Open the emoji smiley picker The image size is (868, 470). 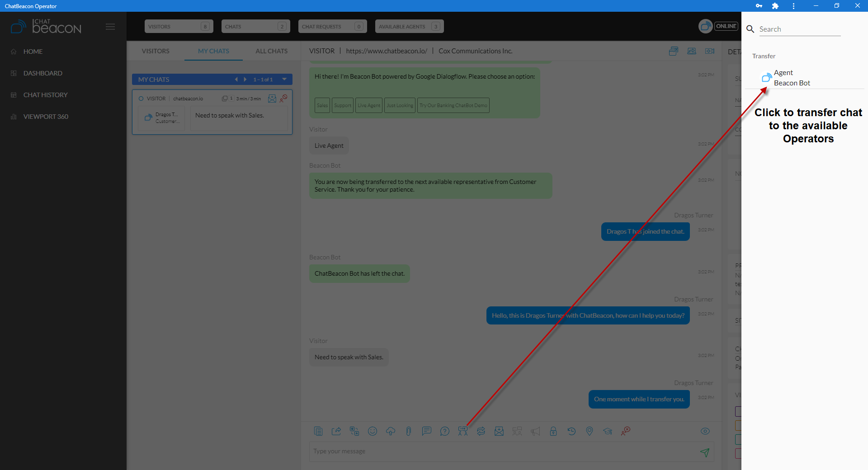click(x=373, y=431)
